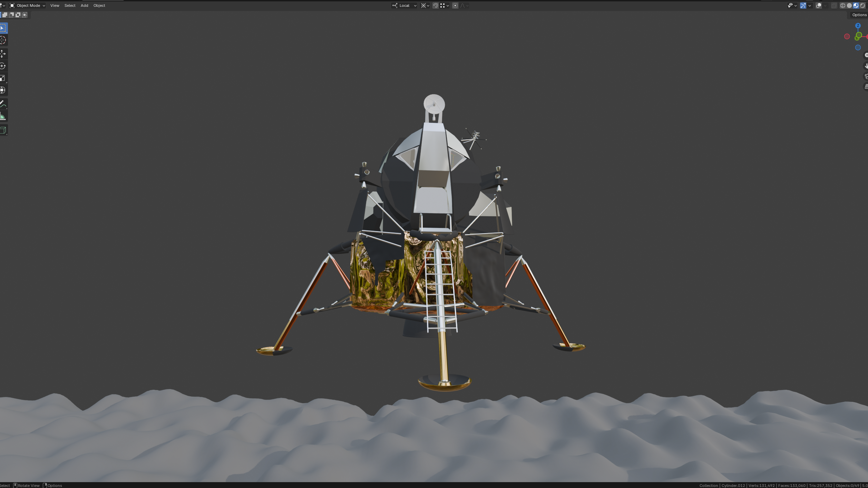This screenshot has width=868, height=488.
Task: Switch to Solid viewport shading
Action: (849, 6)
